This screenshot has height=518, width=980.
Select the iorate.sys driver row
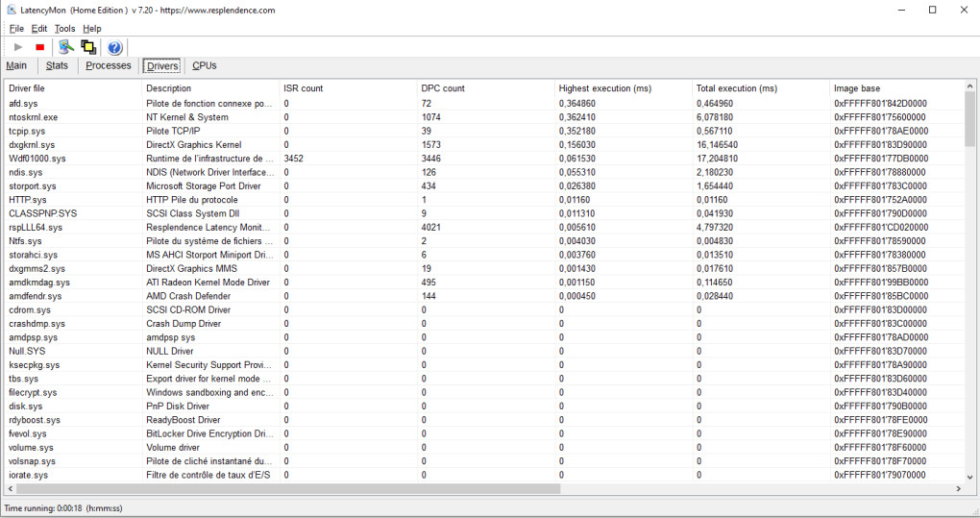484,475
